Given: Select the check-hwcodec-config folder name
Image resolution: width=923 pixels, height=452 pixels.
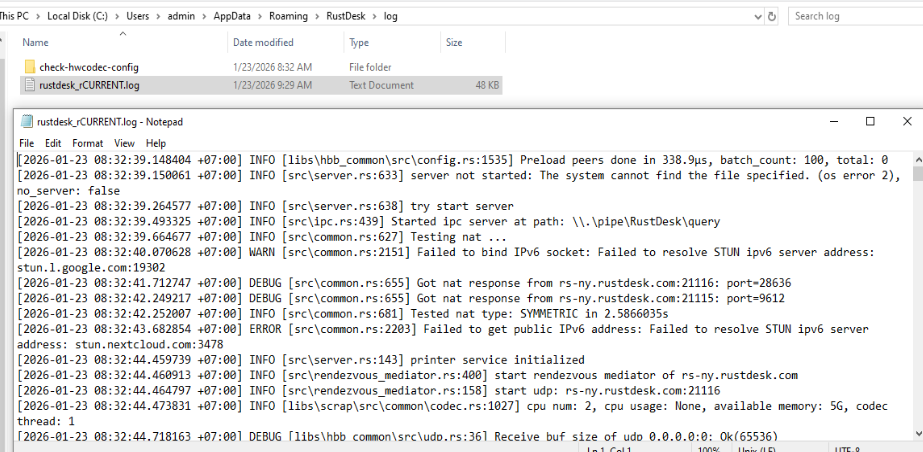Looking at the screenshot, I should point(89,67).
